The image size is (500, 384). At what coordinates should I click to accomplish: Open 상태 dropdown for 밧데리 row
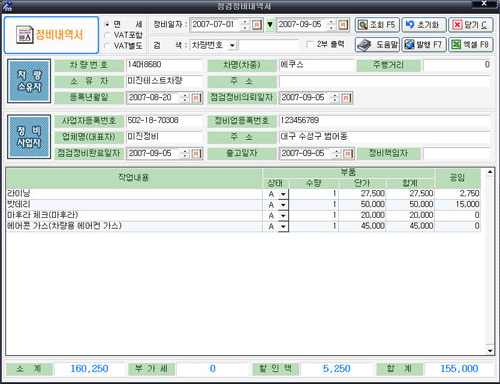click(283, 205)
